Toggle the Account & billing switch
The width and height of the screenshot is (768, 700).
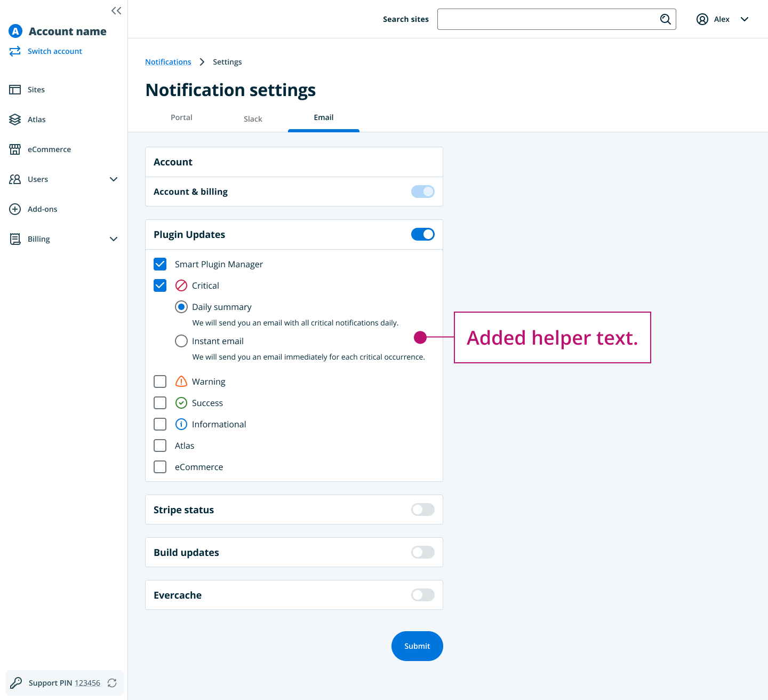click(x=423, y=192)
